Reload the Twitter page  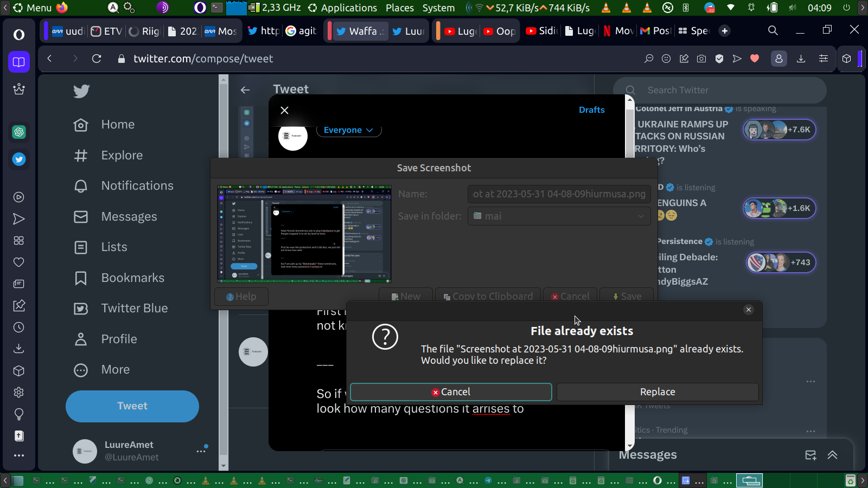click(x=97, y=59)
